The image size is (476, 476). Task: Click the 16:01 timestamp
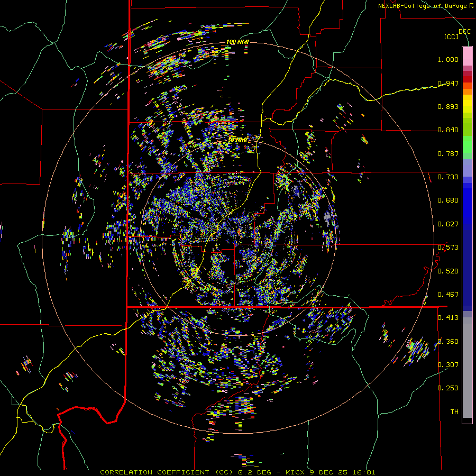[x=364, y=472]
